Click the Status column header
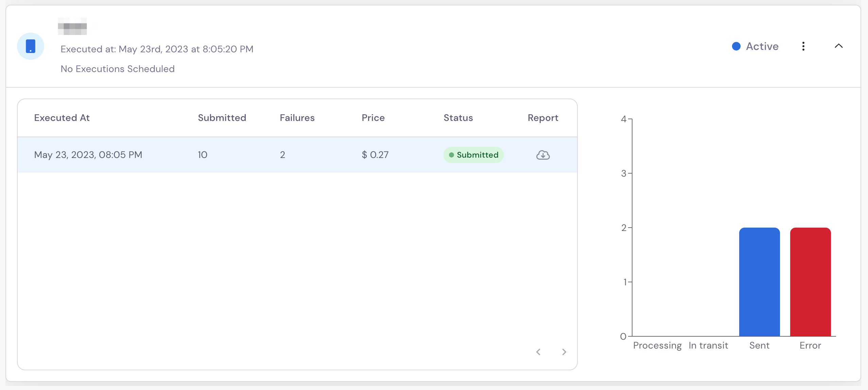 tap(458, 118)
